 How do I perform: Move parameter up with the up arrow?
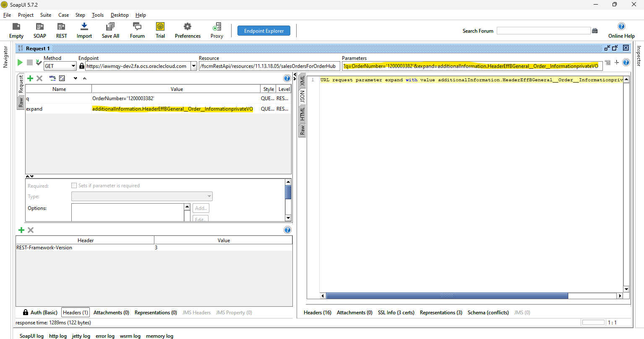[x=84, y=78]
